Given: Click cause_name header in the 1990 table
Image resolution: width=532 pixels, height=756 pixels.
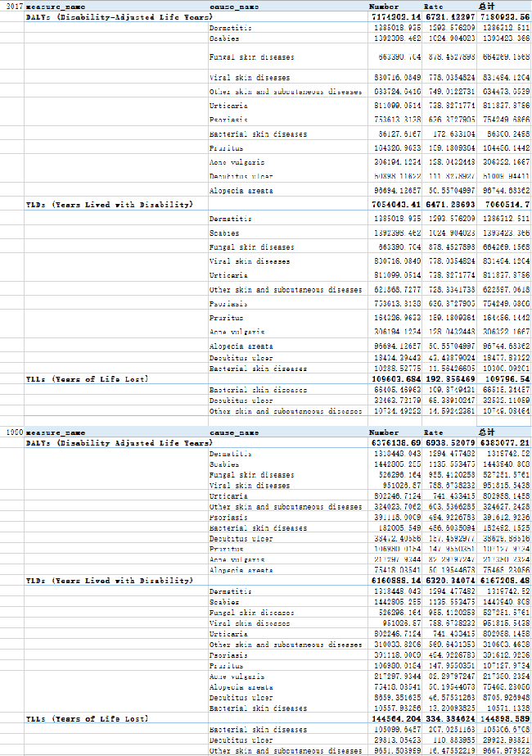Looking at the screenshot, I should click(234, 432).
